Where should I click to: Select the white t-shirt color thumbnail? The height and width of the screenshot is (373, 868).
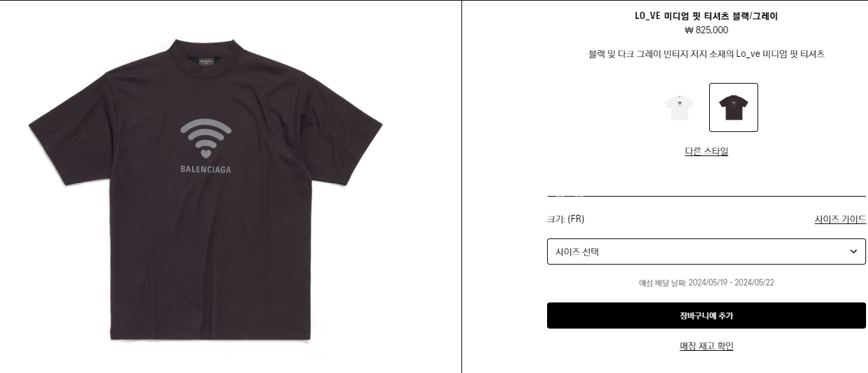pyautogui.click(x=679, y=107)
